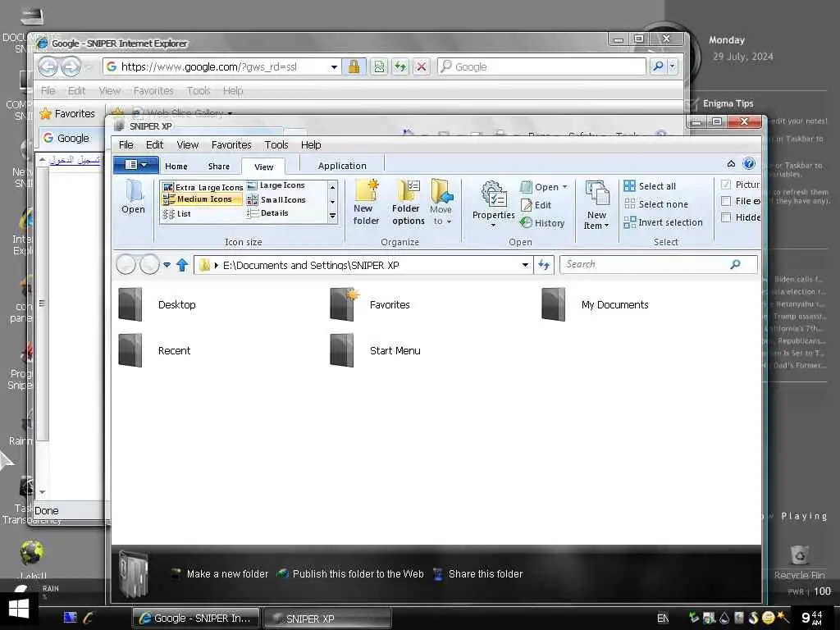Click the explorer search magnifier
This screenshot has width=840, height=630.
tap(736, 264)
